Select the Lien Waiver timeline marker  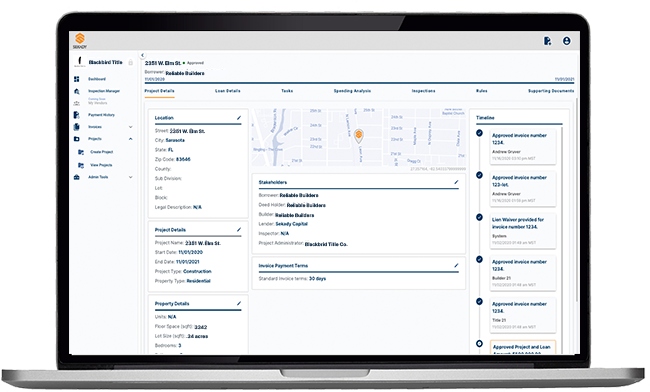[x=479, y=217]
